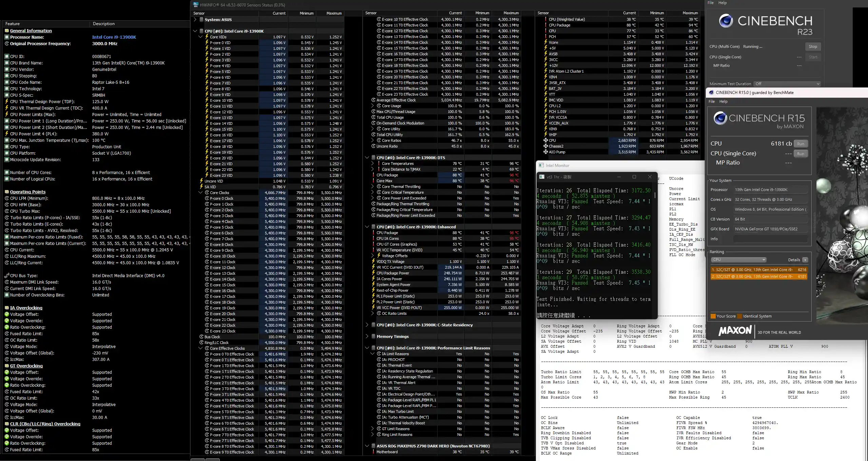Run the Cinebench R15 CPU test

801,144
